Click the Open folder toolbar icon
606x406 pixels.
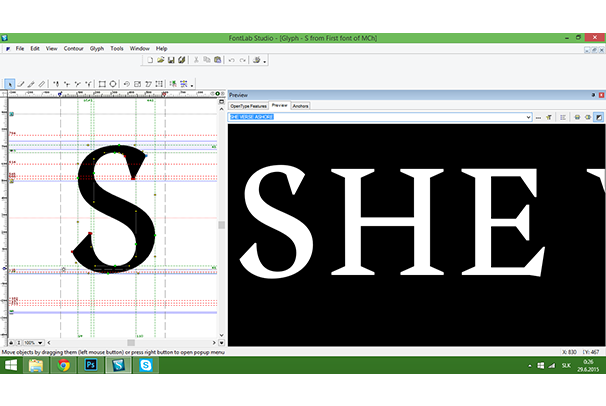160,61
